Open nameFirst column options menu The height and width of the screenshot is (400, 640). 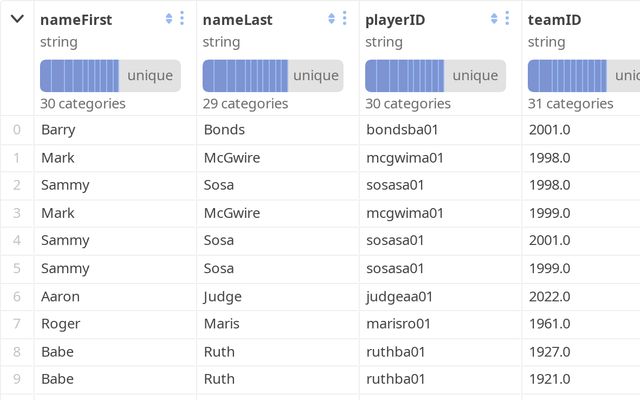pos(182,19)
